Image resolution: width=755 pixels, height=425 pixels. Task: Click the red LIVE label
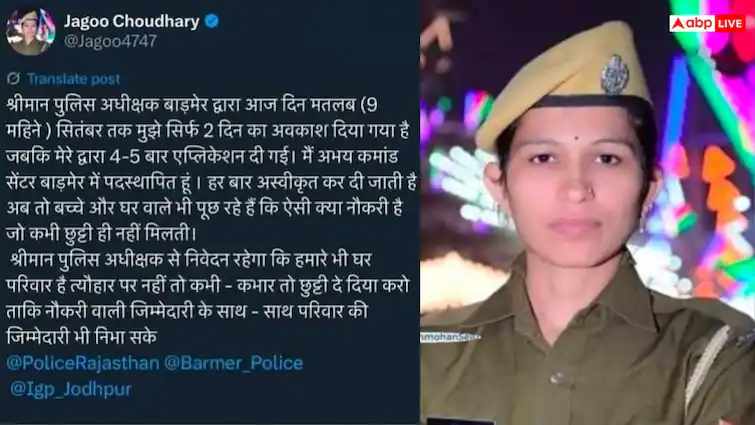[730, 23]
